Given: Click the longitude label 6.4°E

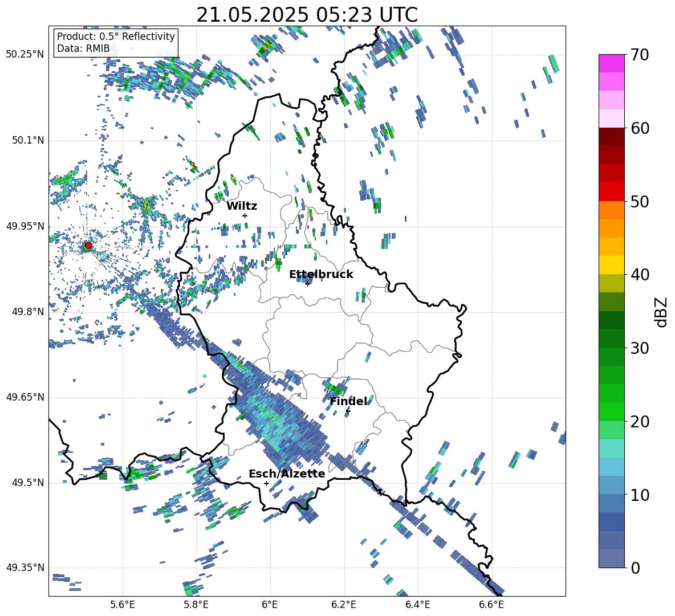Looking at the screenshot, I should (x=417, y=605).
